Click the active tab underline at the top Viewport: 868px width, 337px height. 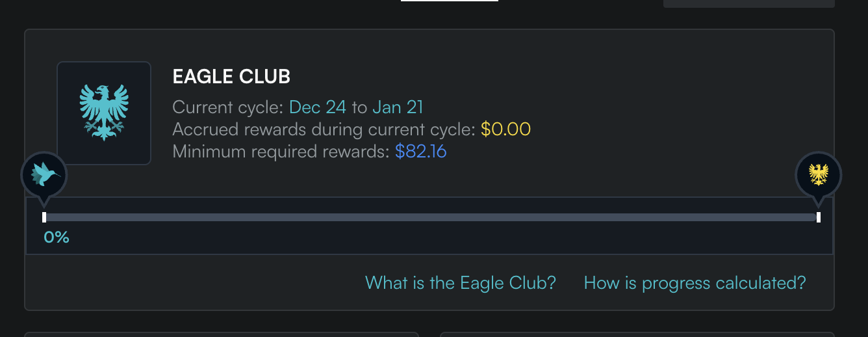coord(449,1)
